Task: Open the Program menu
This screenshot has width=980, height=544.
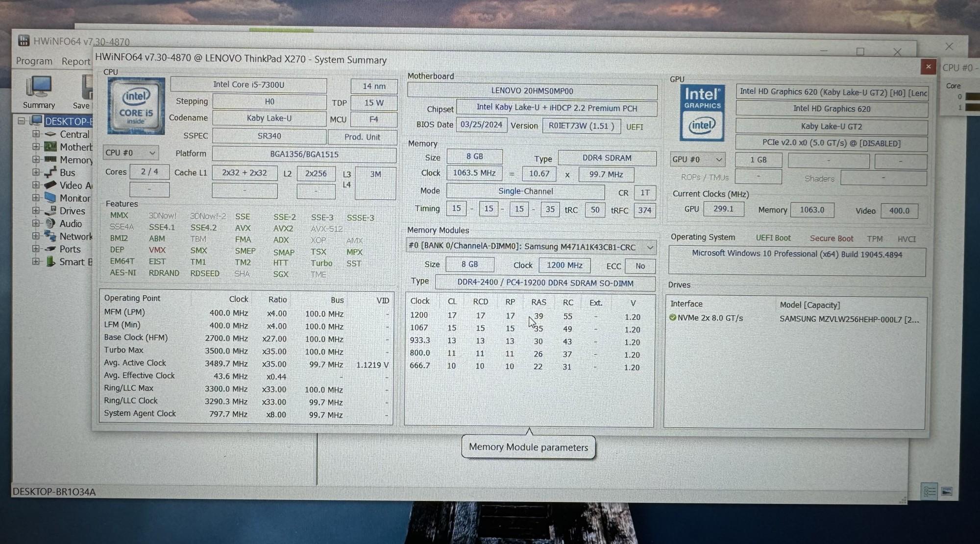Action: [x=34, y=61]
